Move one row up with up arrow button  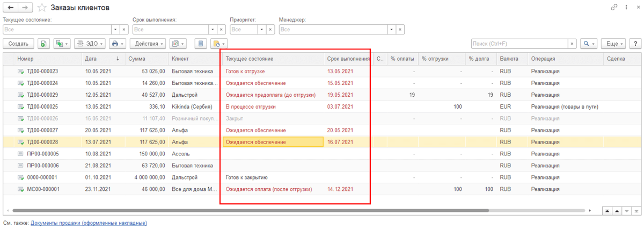pos(617,210)
